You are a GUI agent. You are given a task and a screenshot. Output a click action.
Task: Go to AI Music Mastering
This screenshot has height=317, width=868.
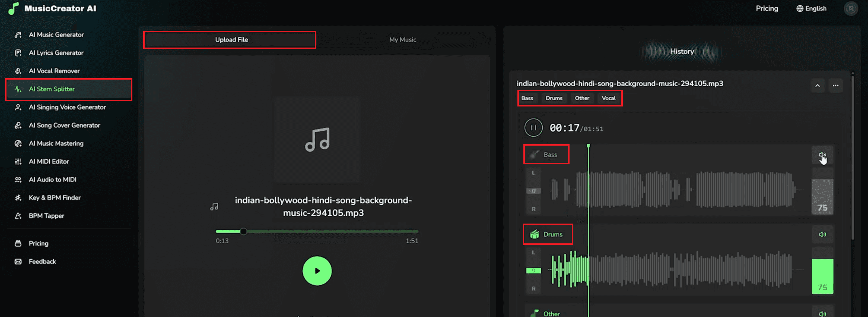[56, 143]
